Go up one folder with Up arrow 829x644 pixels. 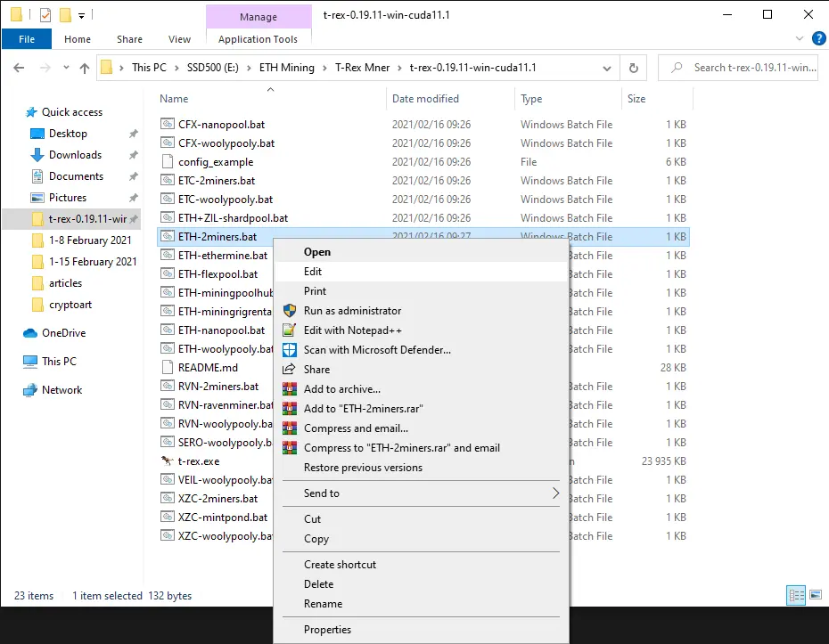84,68
